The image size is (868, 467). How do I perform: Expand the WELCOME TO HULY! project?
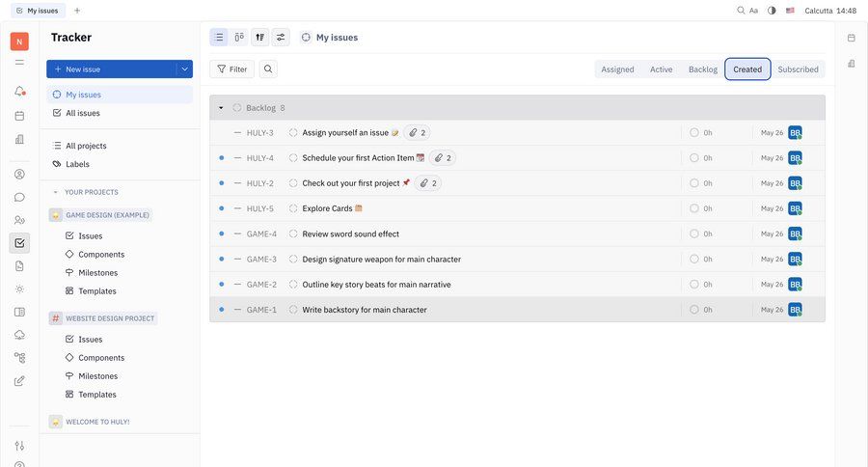pos(91,422)
